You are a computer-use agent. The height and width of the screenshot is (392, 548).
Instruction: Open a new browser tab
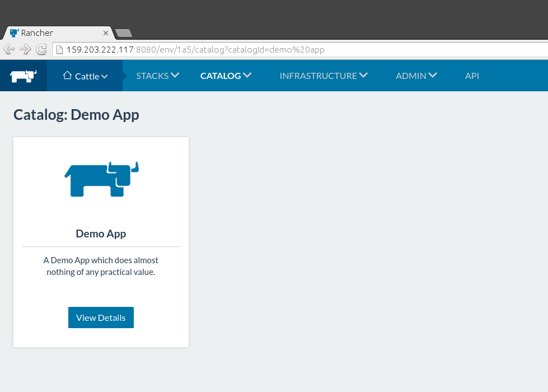123,33
